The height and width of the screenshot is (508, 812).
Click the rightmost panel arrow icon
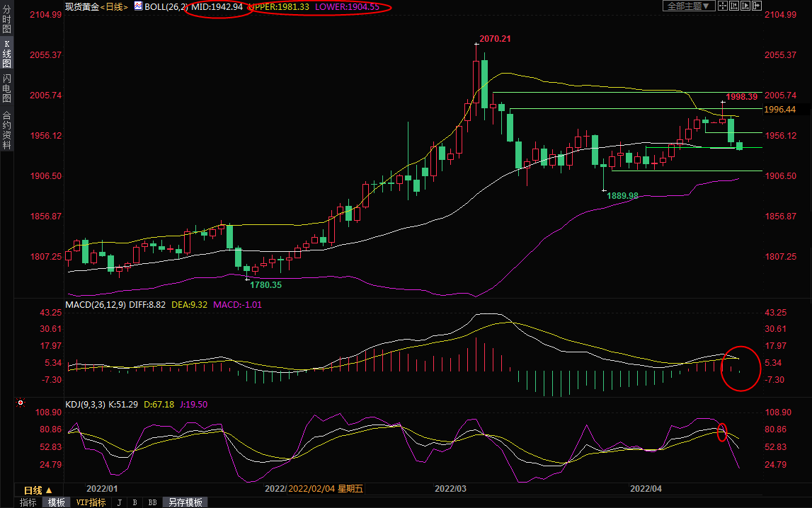(757, 6)
